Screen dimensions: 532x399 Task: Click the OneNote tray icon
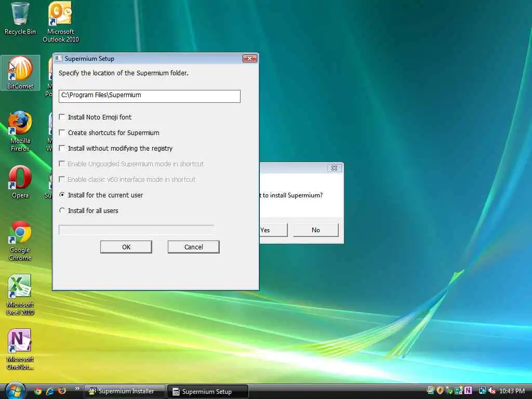tap(468, 391)
